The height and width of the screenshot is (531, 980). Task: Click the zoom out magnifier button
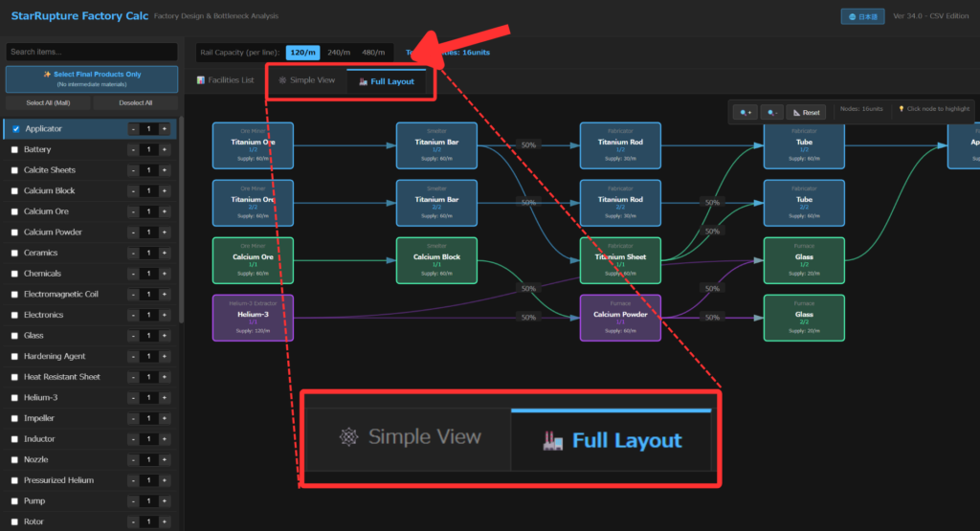[771, 112]
